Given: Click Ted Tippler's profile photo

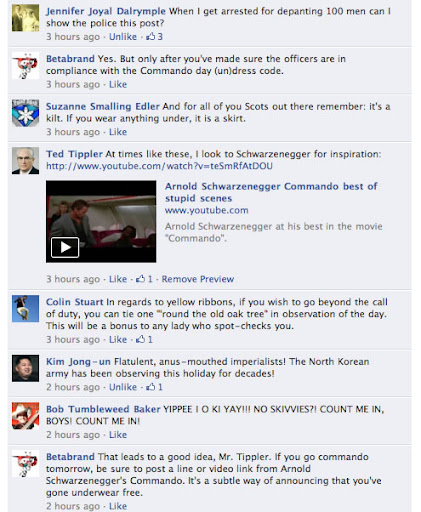Looking at the screenshot, I should [x=25, y=161].
